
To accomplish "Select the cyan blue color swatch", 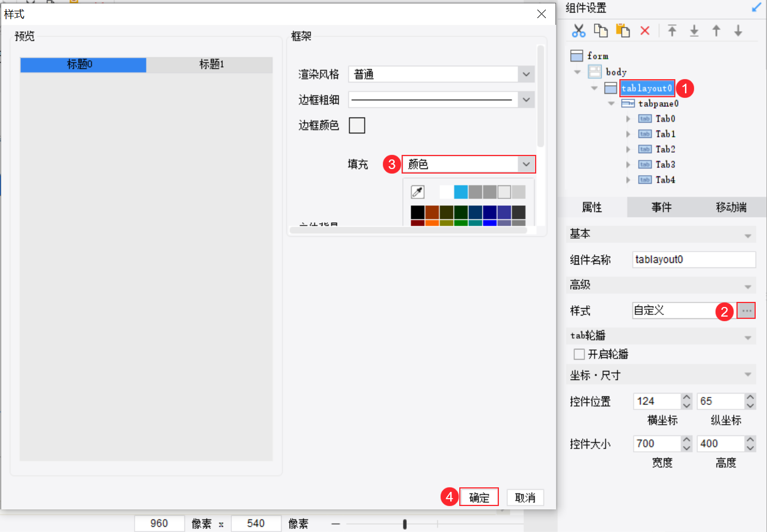I will tap(461, 192).
